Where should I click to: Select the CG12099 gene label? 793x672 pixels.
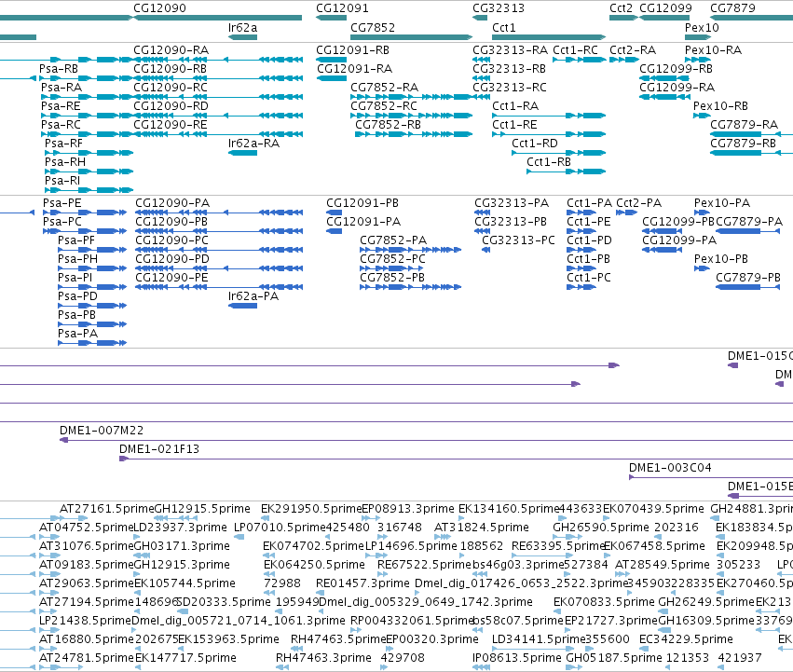tap(665, 8)
